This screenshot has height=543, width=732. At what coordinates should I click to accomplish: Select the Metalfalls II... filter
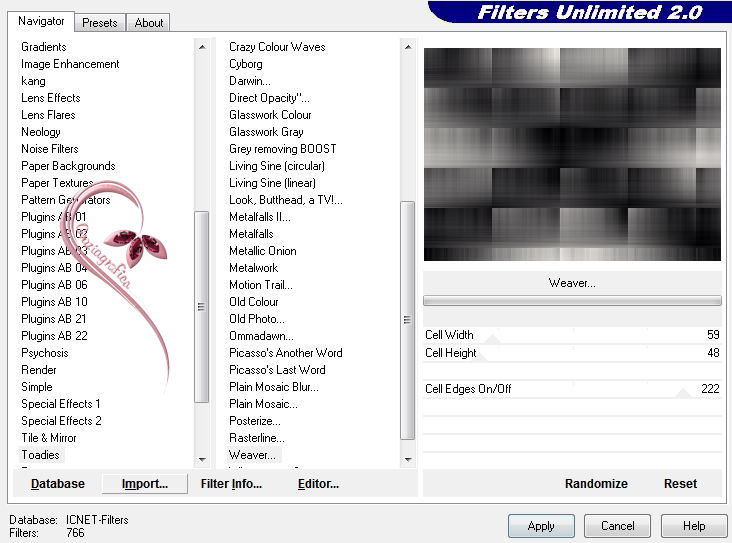pyautogui.click(x=260, y=217)
